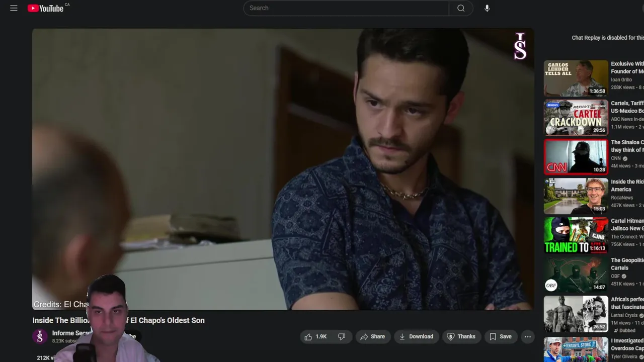Open the Lethal Crysis Africa video thumbnail
This screenshot has width=644, height=362.
coord(576,314)
